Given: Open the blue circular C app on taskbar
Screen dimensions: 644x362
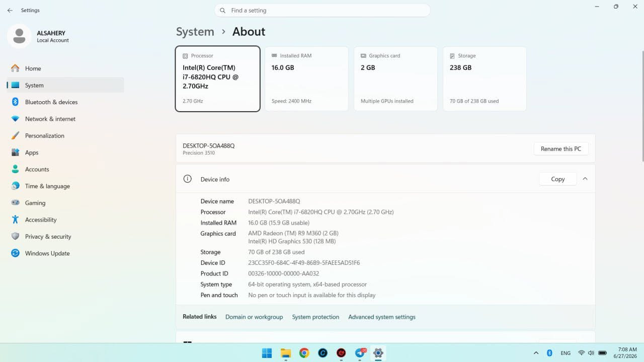Looking at the screenshot, I should pos(323,353).
